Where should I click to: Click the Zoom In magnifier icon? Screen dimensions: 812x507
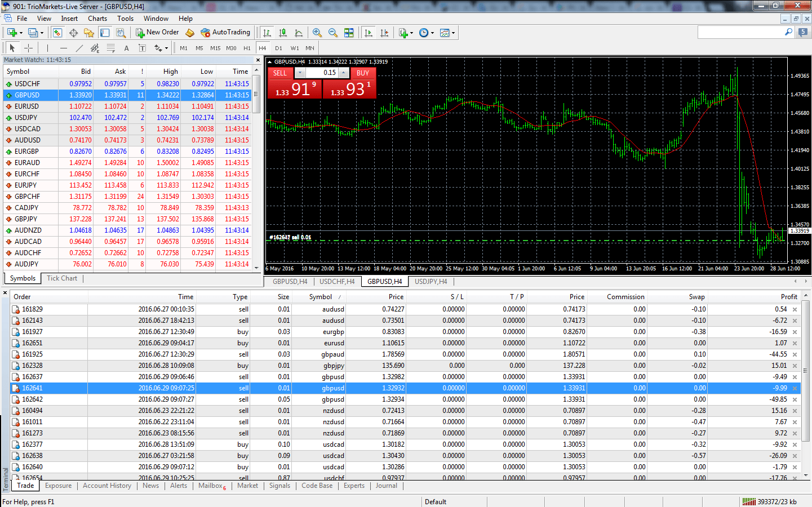(x=317, y=33)
